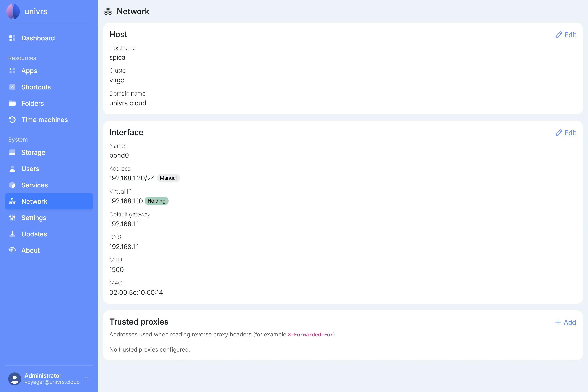Click the Storage drive icon
Screen dimensions: 588x392
(x=12, y=152)
